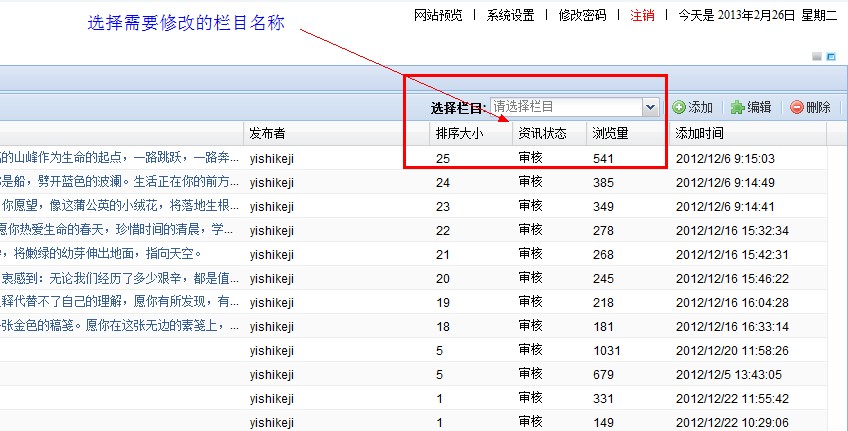Sort by the 发布者 column header
Viewport: 848px width, 431px height.
pyautogui.click(x=267, y=133)
